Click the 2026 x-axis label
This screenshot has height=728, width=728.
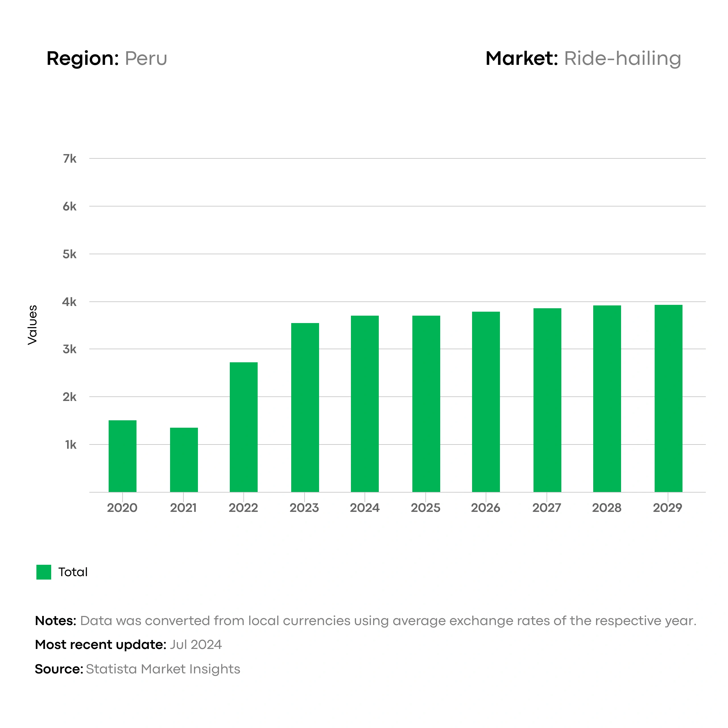pos(486,508)
